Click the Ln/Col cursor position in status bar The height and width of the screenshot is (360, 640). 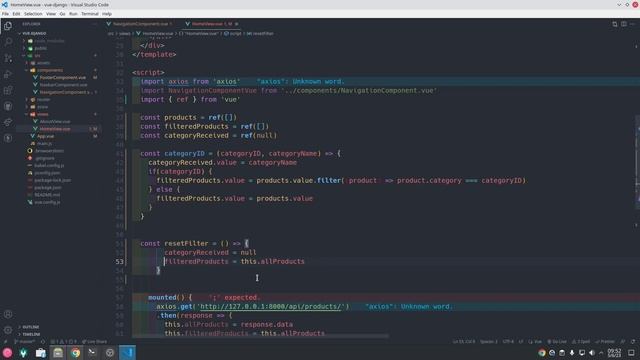point(464,342)
